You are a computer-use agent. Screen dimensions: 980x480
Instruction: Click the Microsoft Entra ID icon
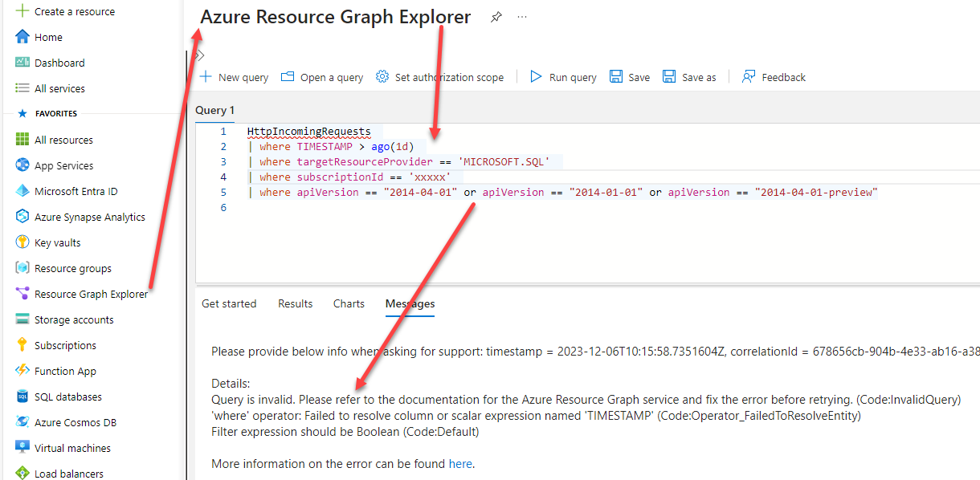[x=22, y=191]
